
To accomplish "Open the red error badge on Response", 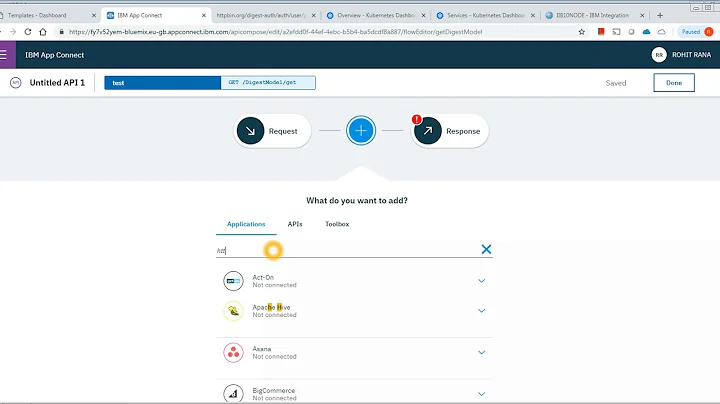I will (416, 119).
